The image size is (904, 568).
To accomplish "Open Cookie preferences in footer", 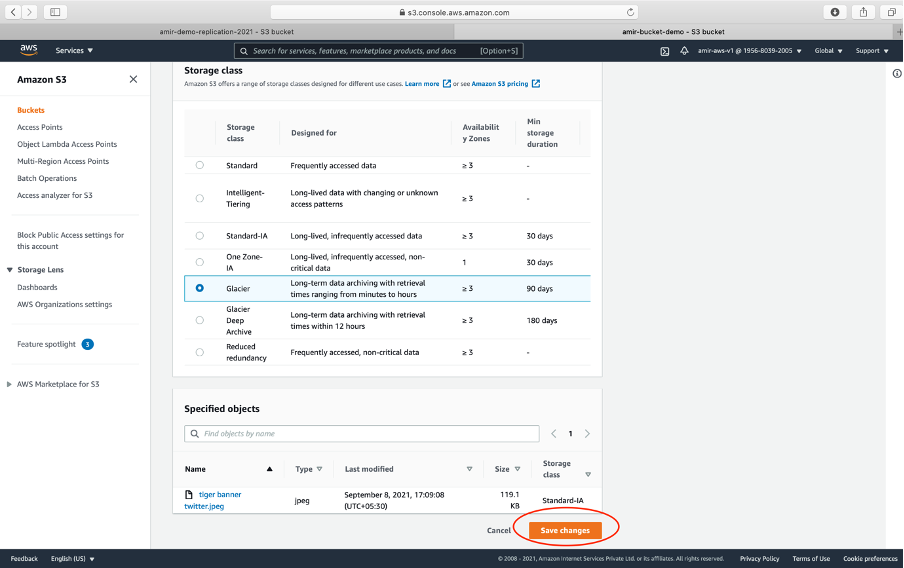I will 870,559.
